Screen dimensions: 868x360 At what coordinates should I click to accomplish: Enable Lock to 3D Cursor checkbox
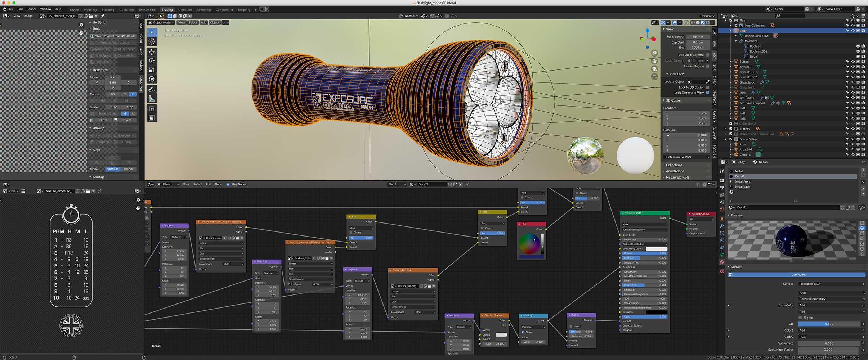707,87
